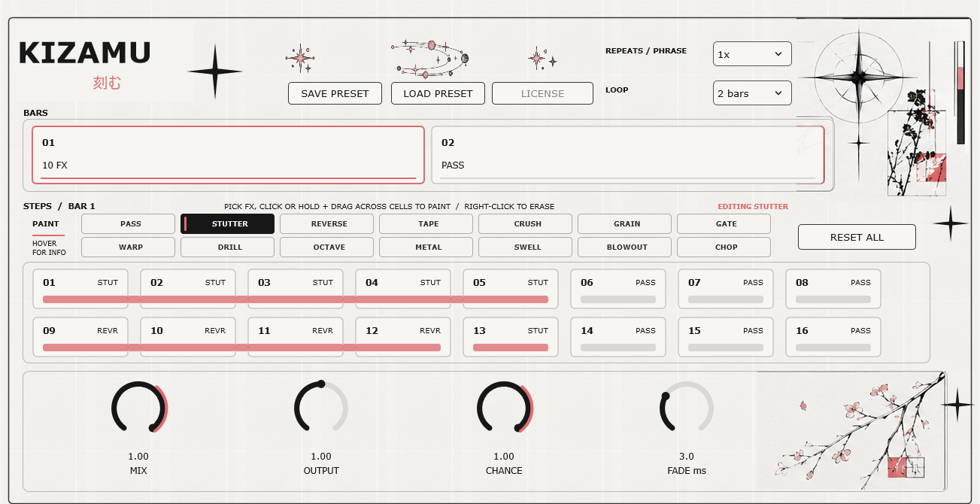
Task: Paint step cell 16 PASS
Action: [833, 337]
